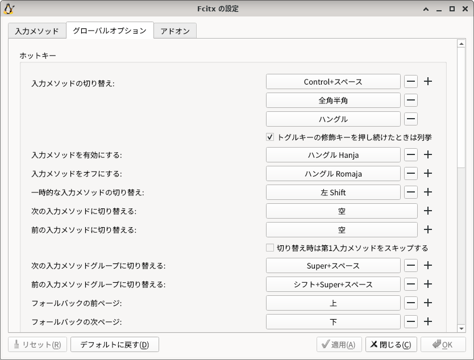Add a hotkey for 前の入力メソッドに切り替える
474x360 pixels.
(428, 230)
